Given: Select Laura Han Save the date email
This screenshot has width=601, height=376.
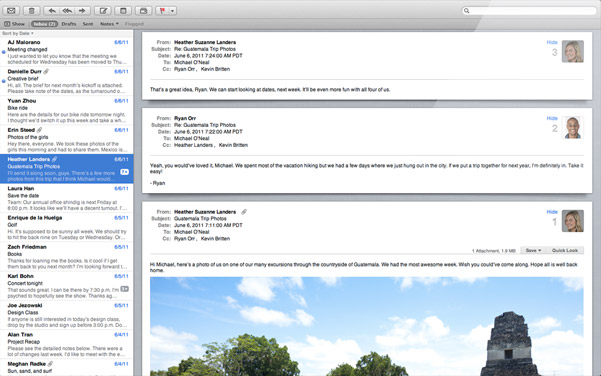Looking at the screenshot, I should click(67, 198).
